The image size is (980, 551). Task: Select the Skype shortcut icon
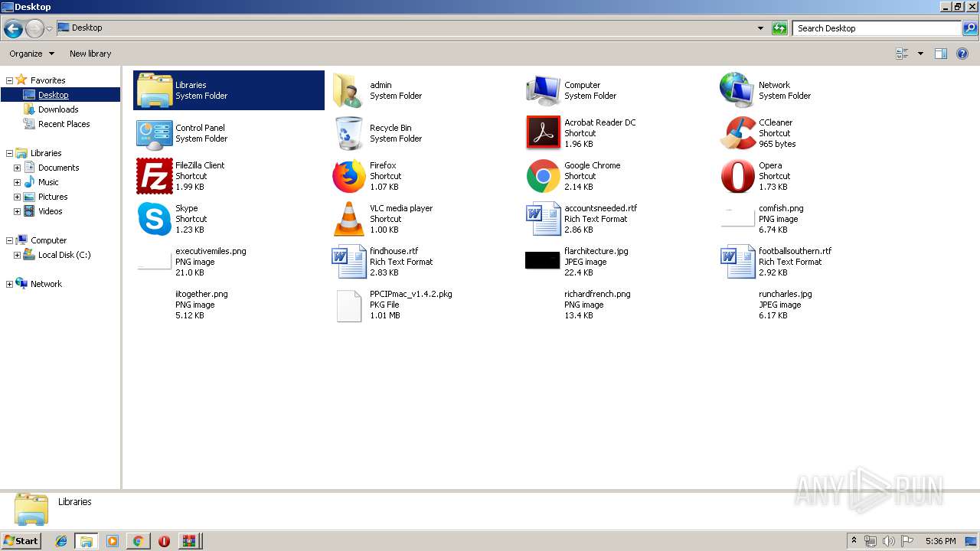[154, 219]
